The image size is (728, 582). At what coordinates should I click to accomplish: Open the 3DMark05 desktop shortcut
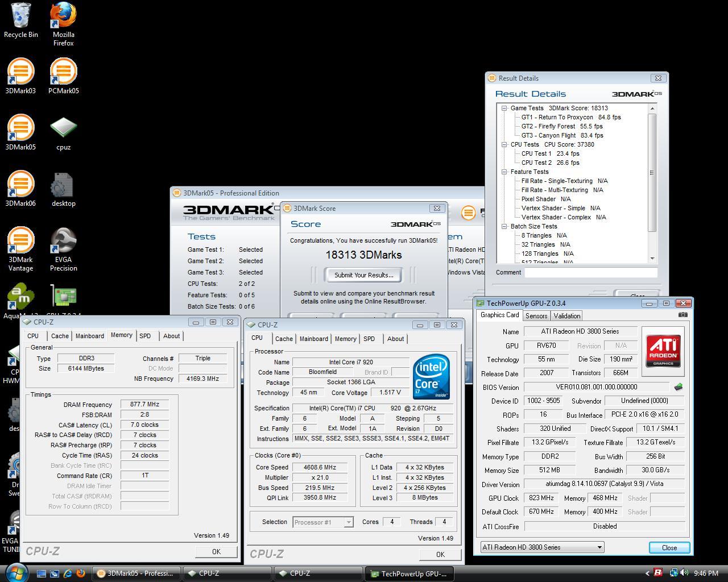click(20, 132)
